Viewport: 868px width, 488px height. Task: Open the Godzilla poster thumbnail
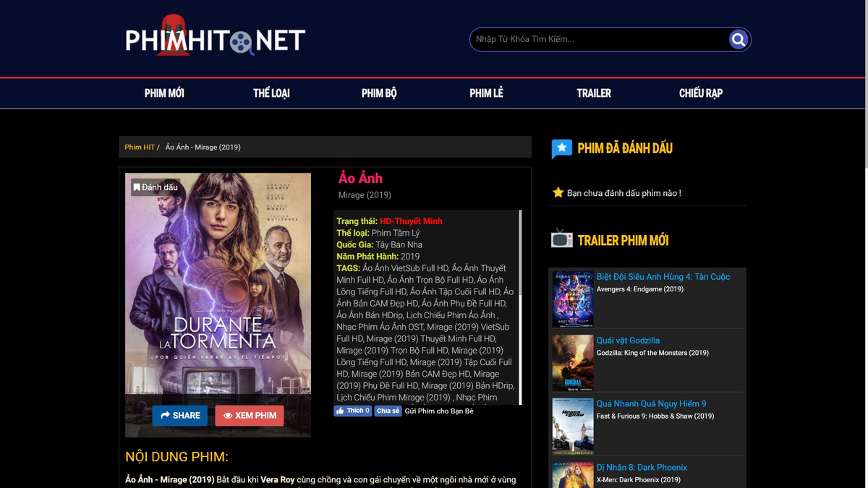[573, 362]
